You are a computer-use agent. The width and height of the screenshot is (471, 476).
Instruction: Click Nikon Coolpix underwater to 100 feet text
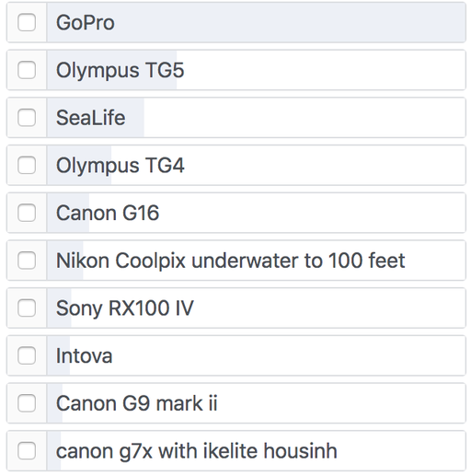pos(230,261)
